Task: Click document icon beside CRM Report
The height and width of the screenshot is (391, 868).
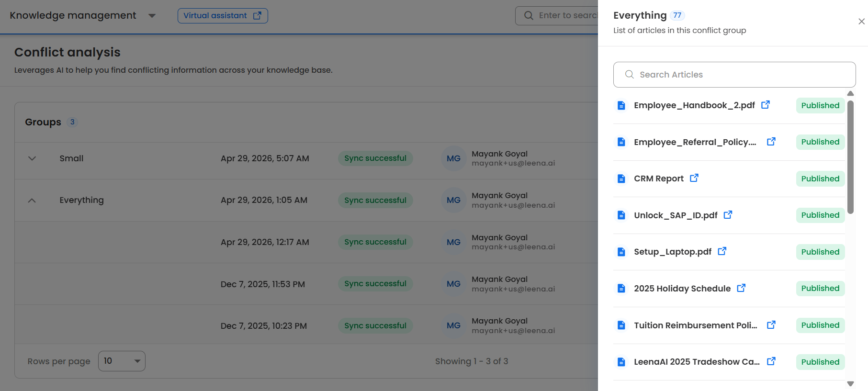Action: (x=621, y=179)
